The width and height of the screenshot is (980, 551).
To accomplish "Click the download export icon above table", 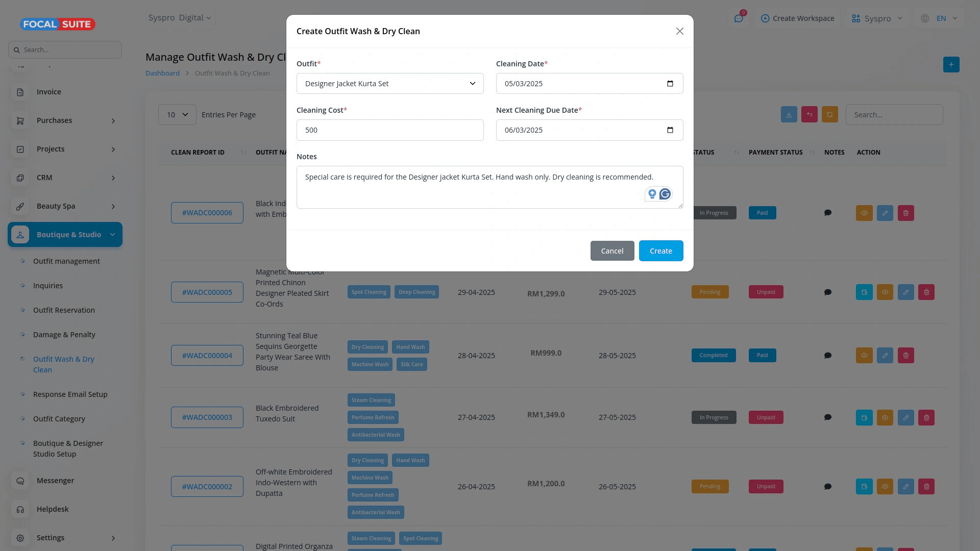I will pyautogui.click(x=789, y=115).
